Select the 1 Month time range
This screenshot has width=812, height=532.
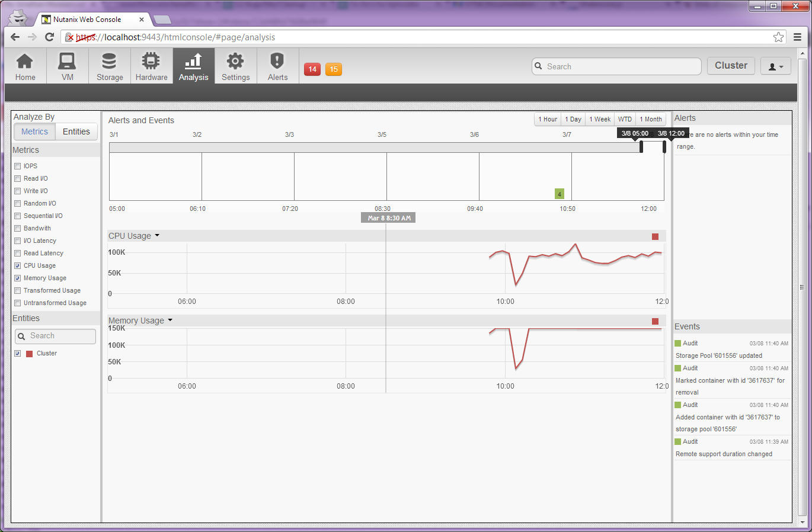tap(651, 119)
